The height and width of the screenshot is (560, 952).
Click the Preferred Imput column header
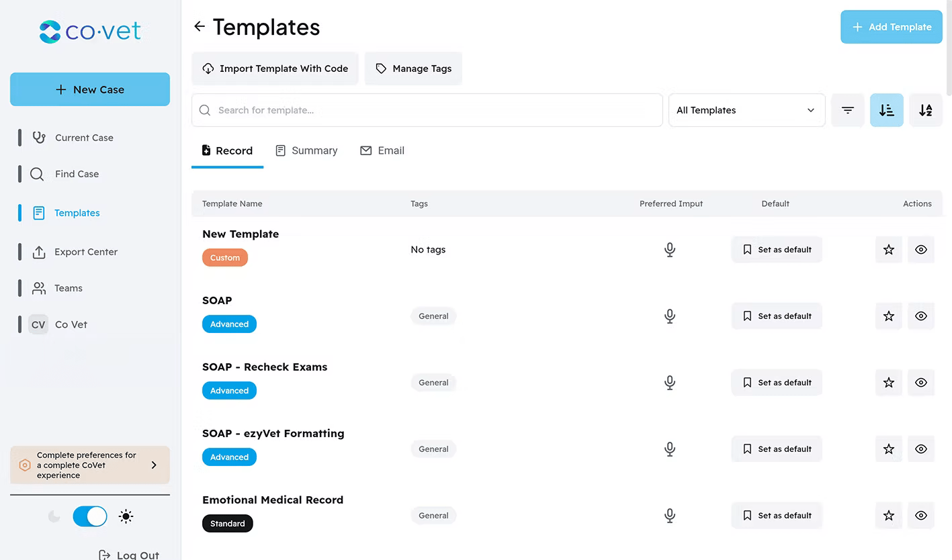pyautogui.click(x=671, y=203)
